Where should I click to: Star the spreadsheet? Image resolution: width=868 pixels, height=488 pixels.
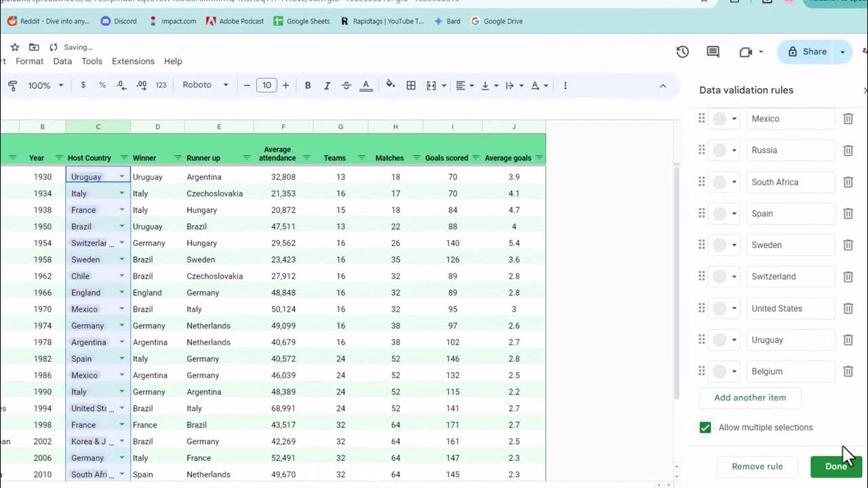pyautogui.click(x=15, y=47)
